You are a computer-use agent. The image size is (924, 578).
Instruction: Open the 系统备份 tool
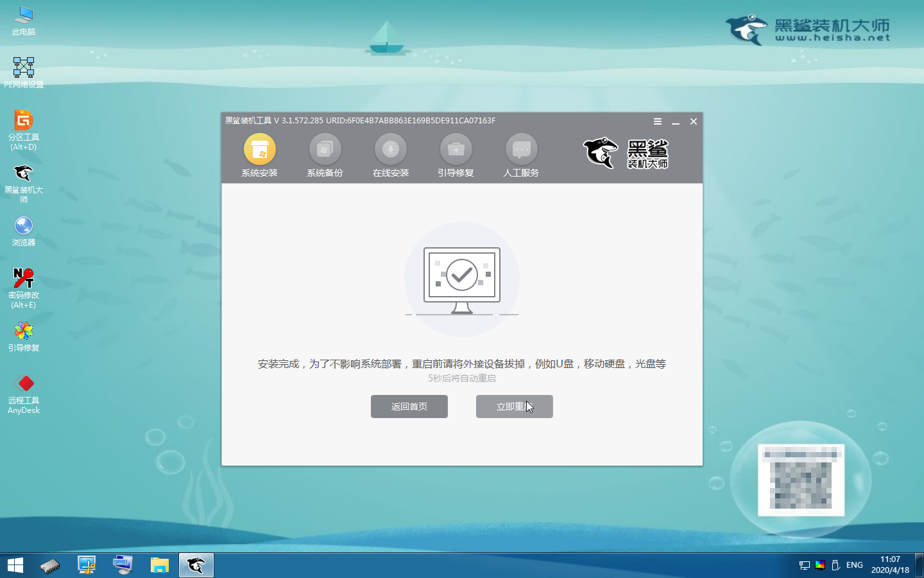325,155
